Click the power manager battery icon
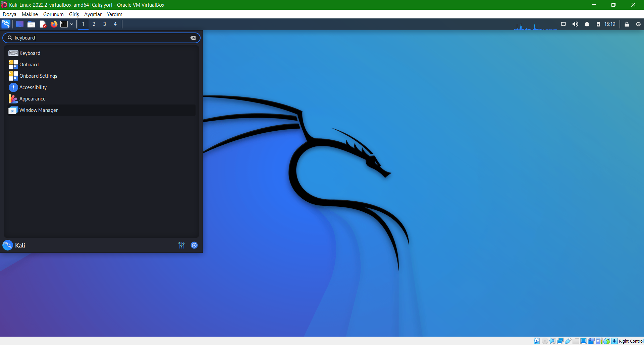The image size is (644, 345). tap(598, 24)
